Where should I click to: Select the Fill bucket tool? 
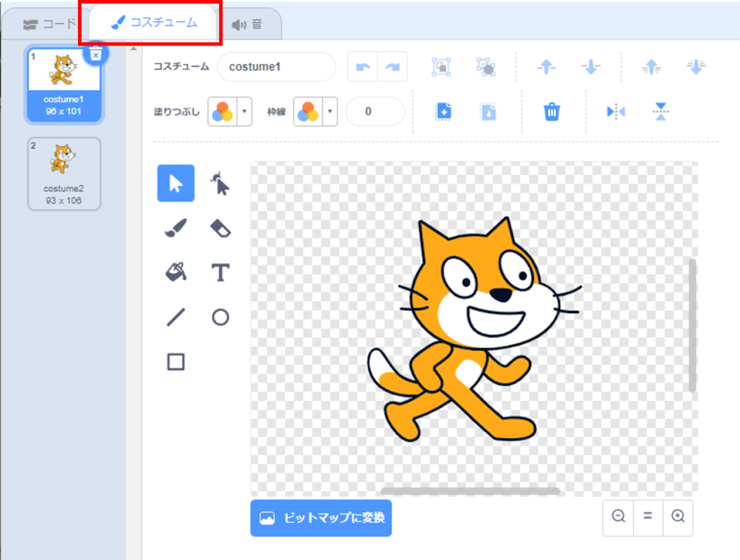[176, 272]
